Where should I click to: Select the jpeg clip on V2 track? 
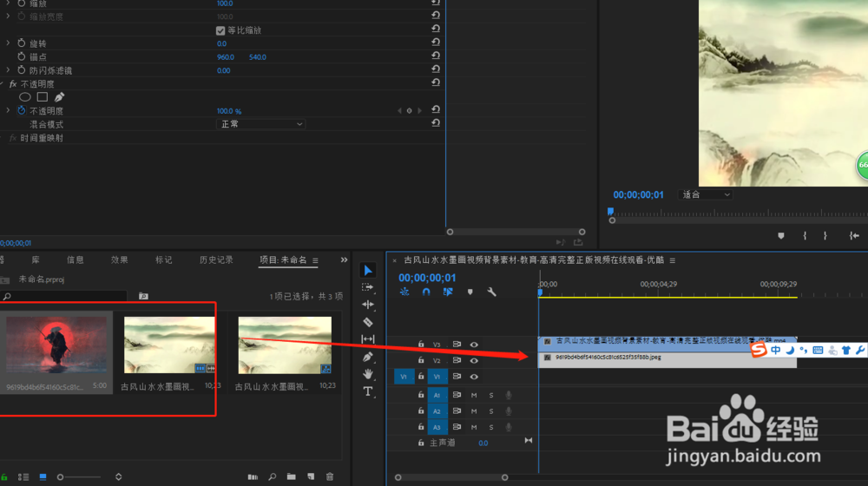click(x=667, y=360)
